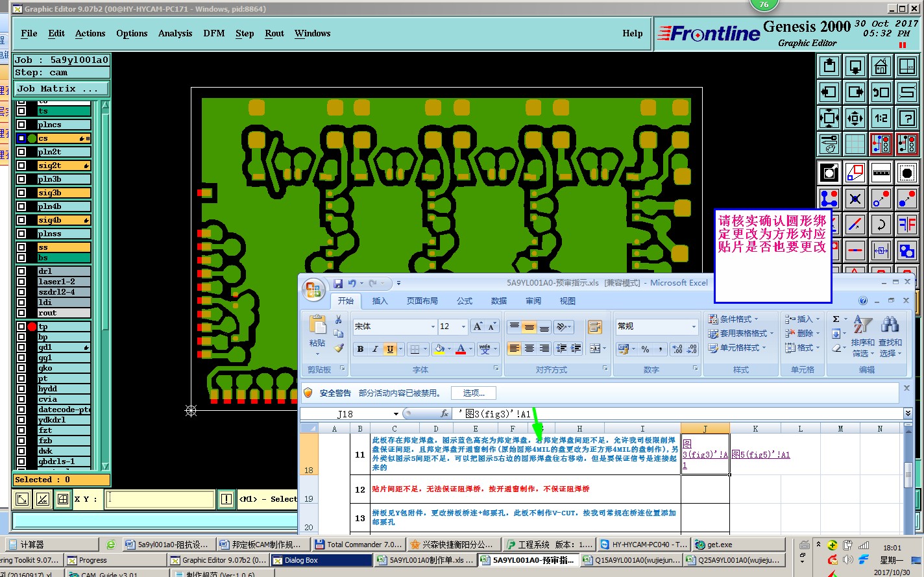Click Excel percent style icon
924x577 pixels.
645,349
